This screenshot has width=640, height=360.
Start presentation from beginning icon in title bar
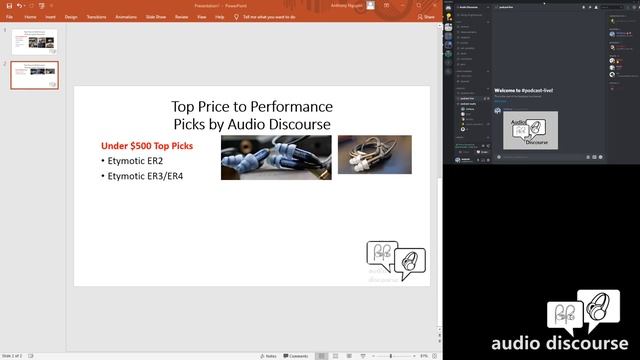tap(42, 6)
